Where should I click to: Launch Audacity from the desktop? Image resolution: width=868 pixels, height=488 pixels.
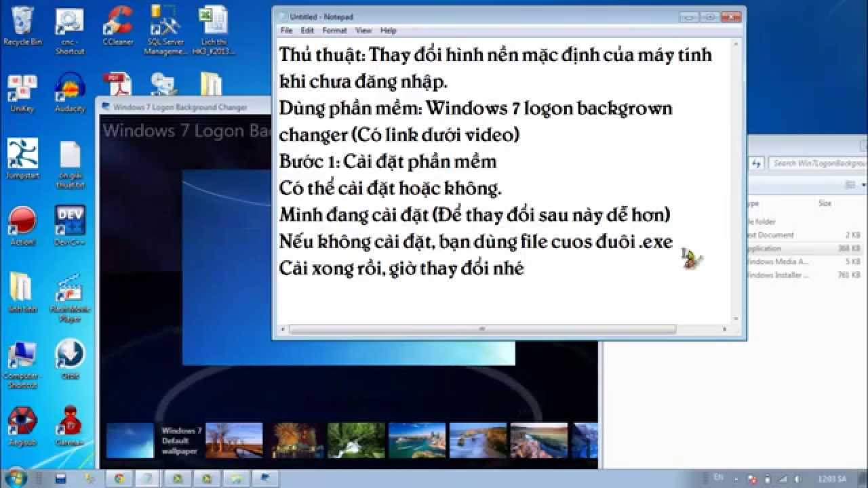click(x=70, y=93)
